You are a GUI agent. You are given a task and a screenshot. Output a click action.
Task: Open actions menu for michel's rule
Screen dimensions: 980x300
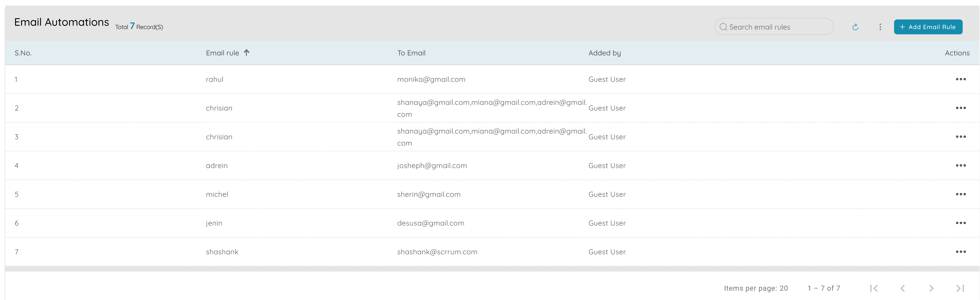coord(961,194)
